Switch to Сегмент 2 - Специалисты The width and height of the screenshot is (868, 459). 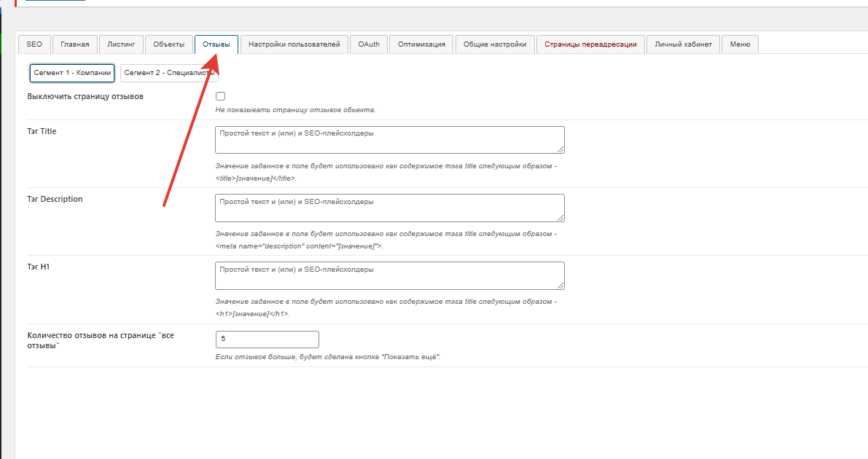click(169, 74)
